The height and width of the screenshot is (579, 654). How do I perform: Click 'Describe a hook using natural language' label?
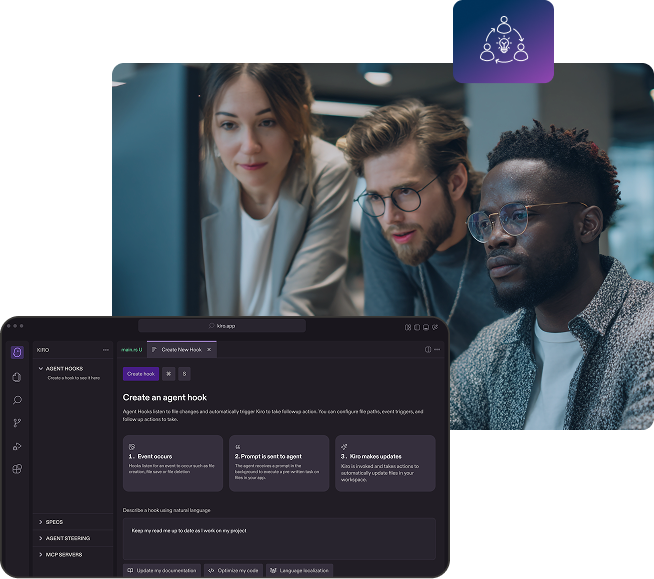tap(166, 510)
